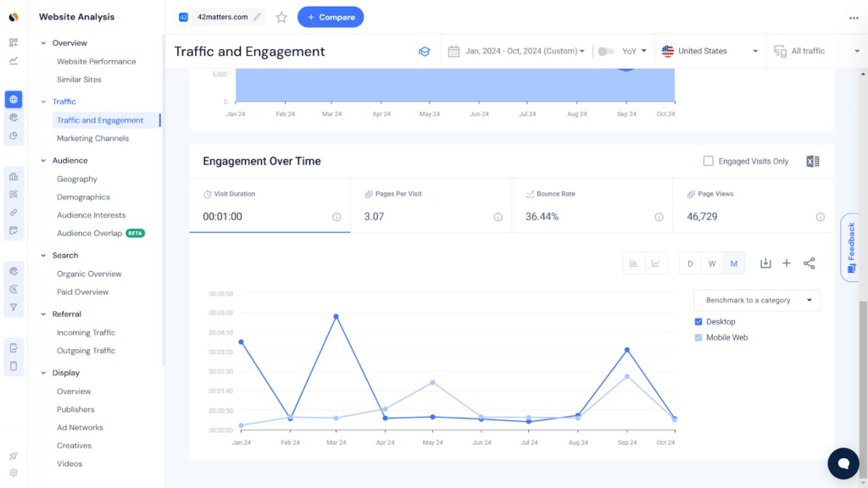Image resolution: width=868 pixels, height=488 pixels.
Task: Open the education graduation cap icon
Action: pos(425,52)
